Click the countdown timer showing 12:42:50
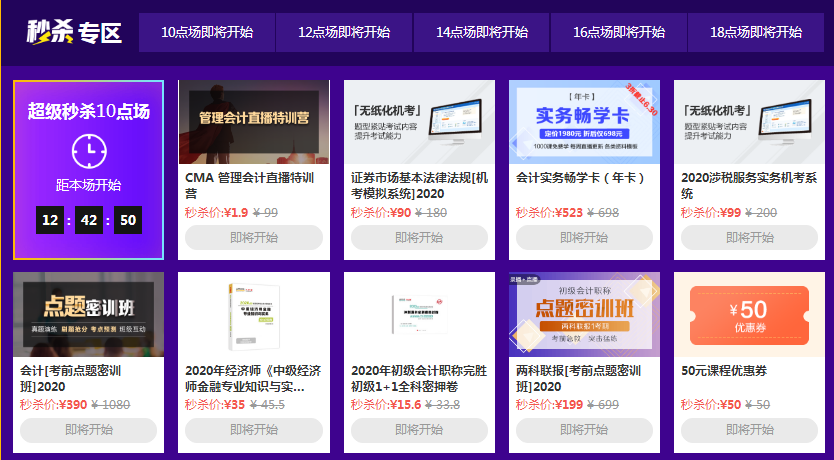834x460 pixels. pos(88,220)
